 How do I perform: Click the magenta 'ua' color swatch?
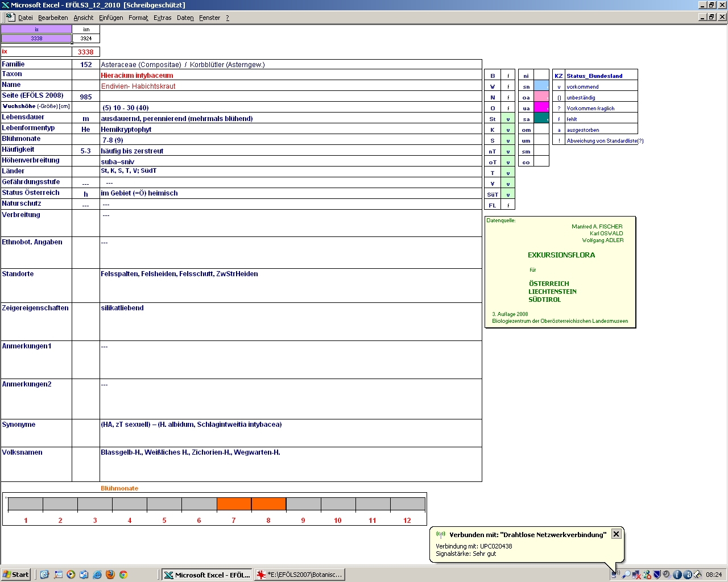coord(541,107)
